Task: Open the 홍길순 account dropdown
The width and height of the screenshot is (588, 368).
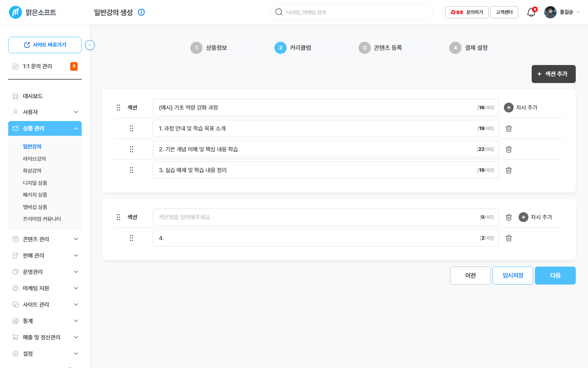Action: coord(569,12)
